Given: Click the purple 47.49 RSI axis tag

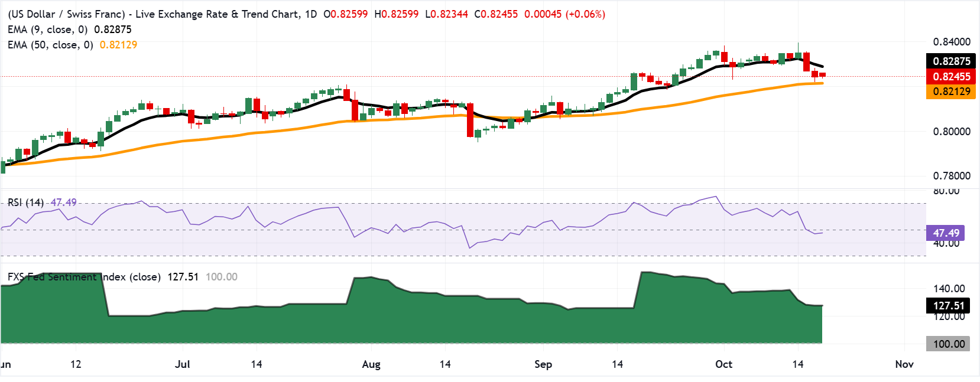Looking at the screenshot, I should 945,233.
